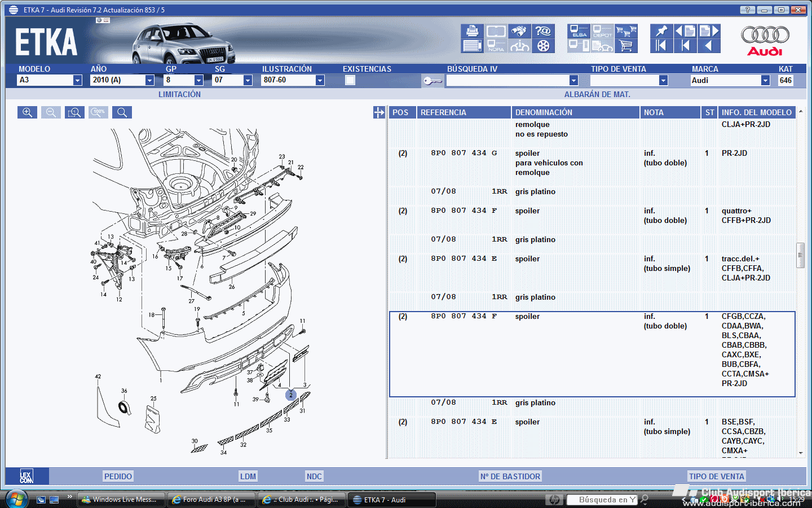Click the NORA terminal icon
The height and width of the screenshot is (508, 812).
pos(496,46)
